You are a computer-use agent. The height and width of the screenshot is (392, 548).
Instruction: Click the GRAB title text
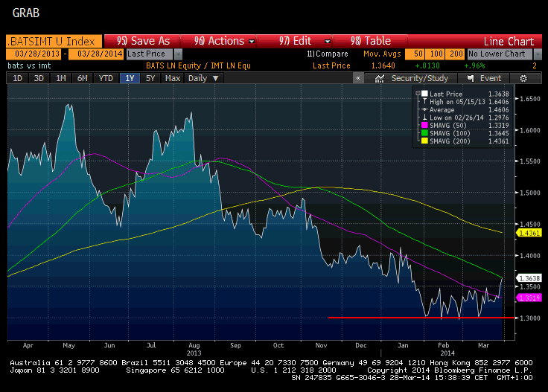(x=26, y=13)
